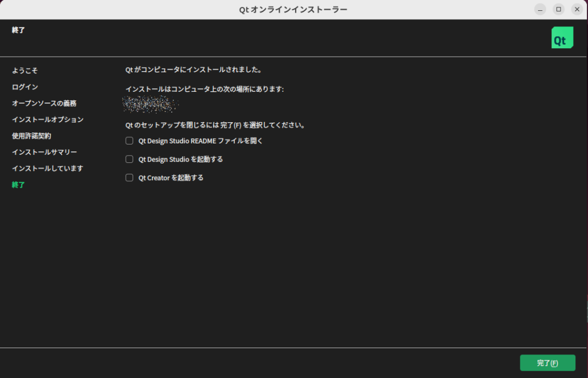Jump to the インストールサマリー step
Image resolution: width=588 pixels, height=378 pixels.
[x=44, y=152]
